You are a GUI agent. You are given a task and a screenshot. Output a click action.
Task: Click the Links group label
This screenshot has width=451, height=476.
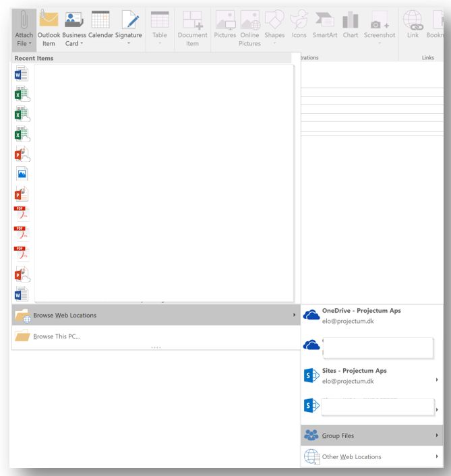pos(427,58)
